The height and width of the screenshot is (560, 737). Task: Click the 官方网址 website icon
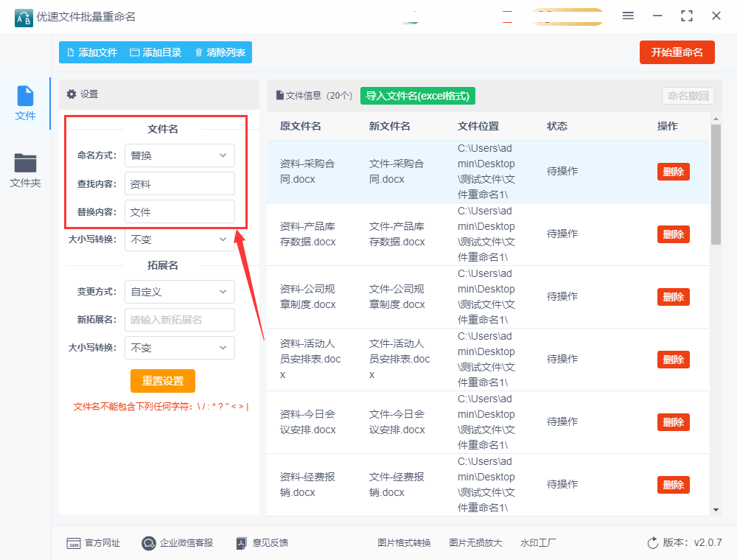tap(74, 544)
